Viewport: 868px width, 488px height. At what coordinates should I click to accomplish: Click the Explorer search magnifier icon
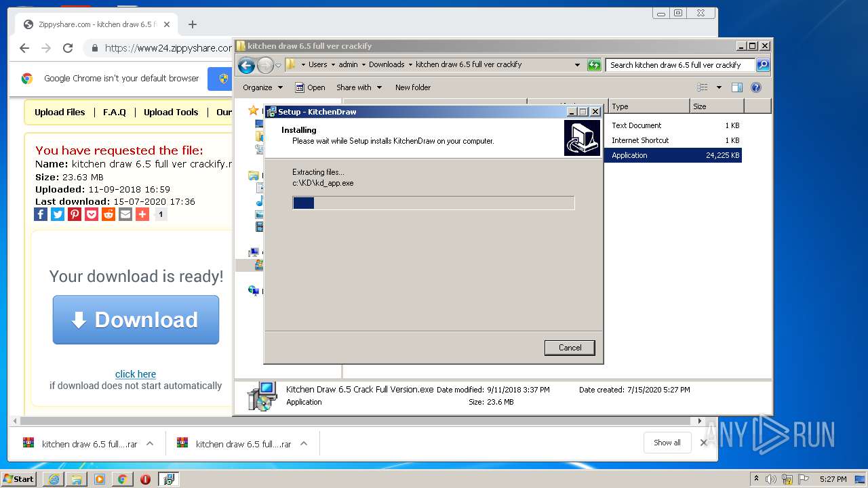pos(763,65)
